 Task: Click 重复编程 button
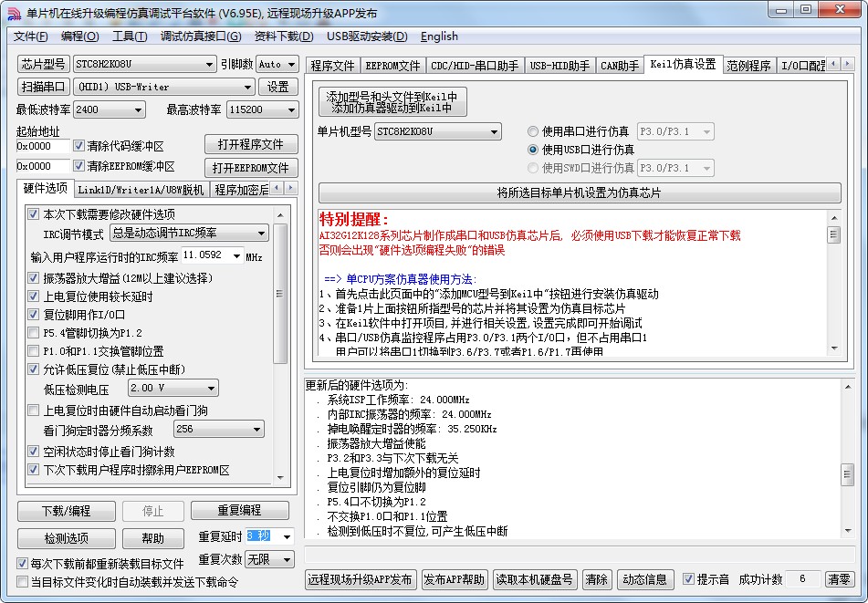[x=240, y=510]
